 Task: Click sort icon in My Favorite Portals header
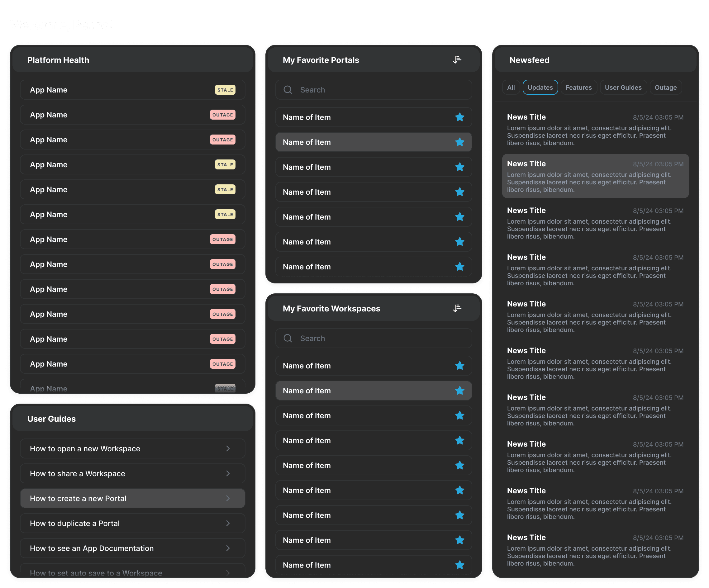tap(457, 60)
